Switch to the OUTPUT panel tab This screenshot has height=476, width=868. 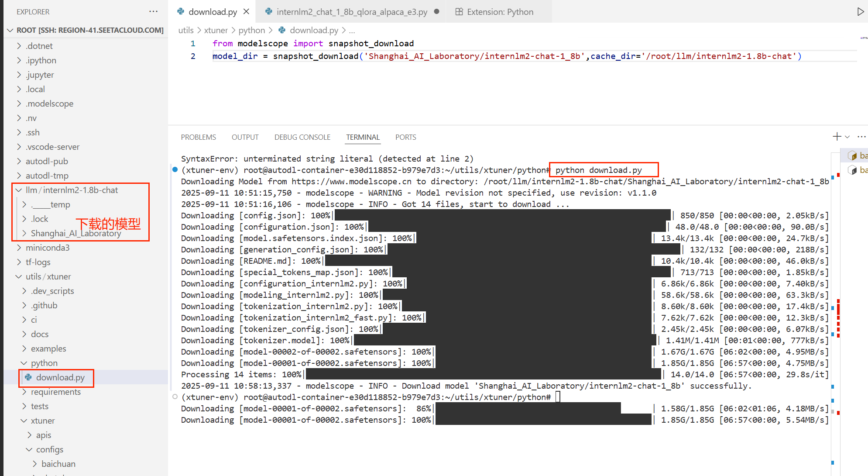click(245, 137)
